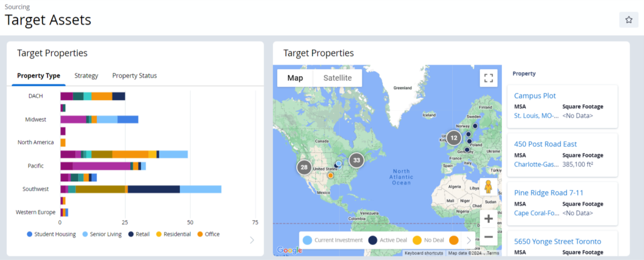Zoom out on the map

(x=488, y=237)
